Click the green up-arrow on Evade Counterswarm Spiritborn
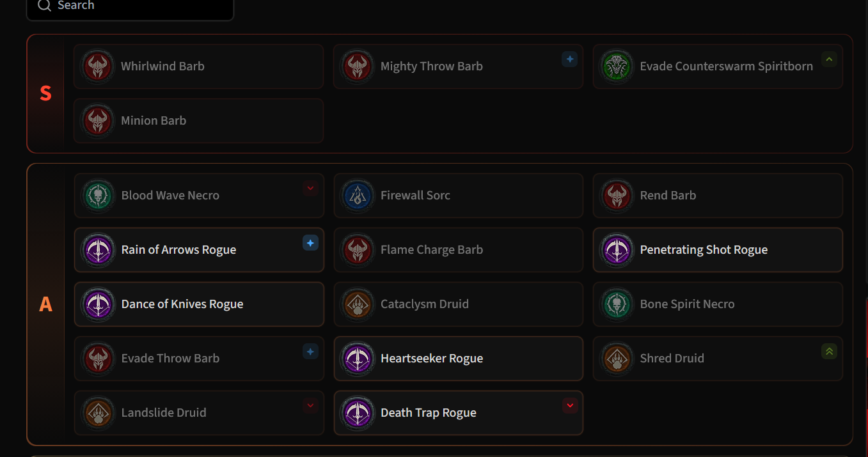 [829, 59]
